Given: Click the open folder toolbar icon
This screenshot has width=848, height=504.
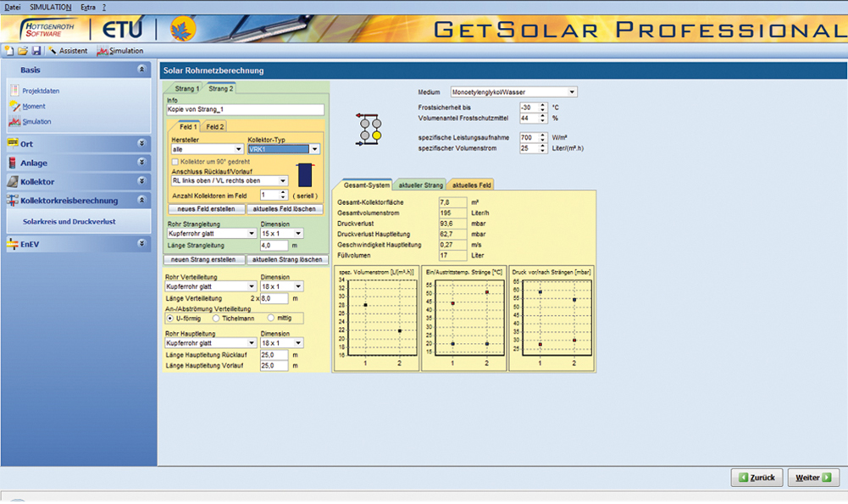Looking at the screenshot, I should [x=23, y=51].
